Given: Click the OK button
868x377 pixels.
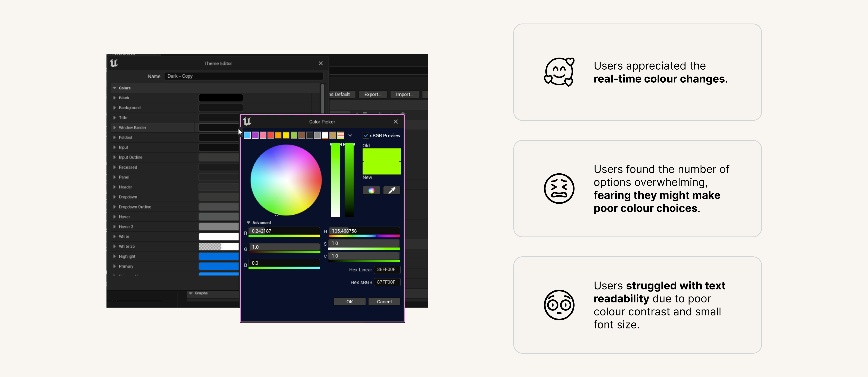Looking at the screenshot, I should [x=349, y=302].
